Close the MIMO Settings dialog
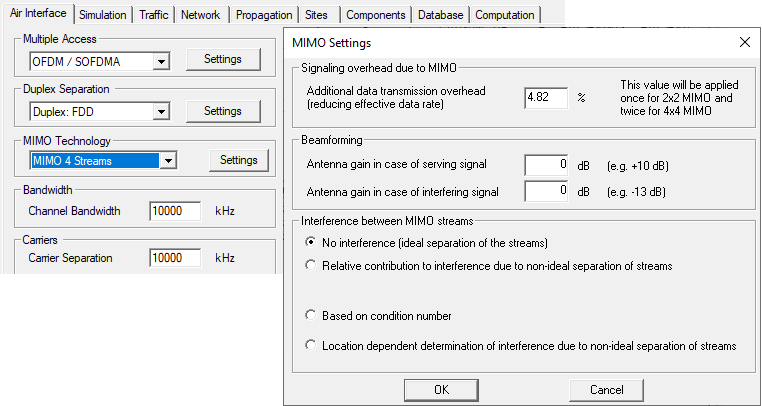762x406 pixels. click(x=744, y=43)
